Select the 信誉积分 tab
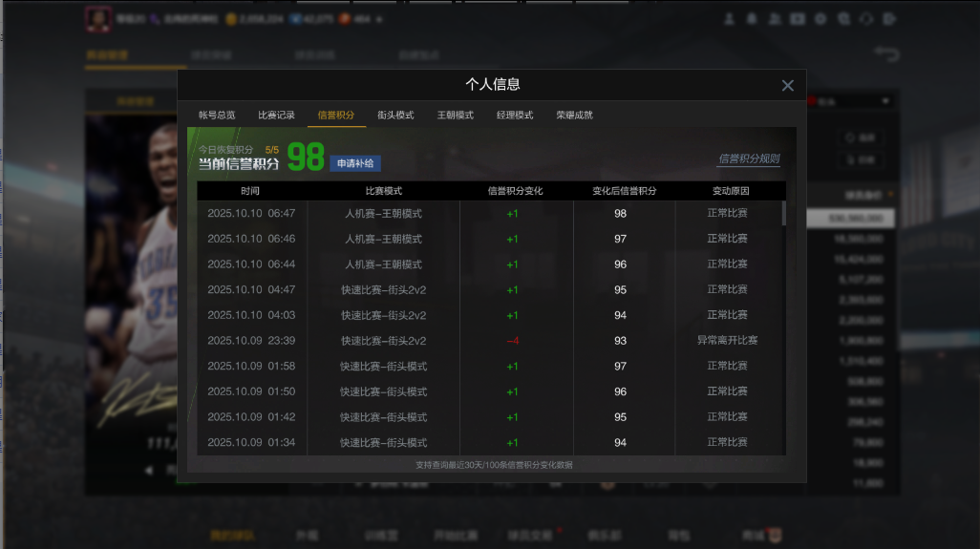The width and height of the screenshot is (980, 549). 336,116
